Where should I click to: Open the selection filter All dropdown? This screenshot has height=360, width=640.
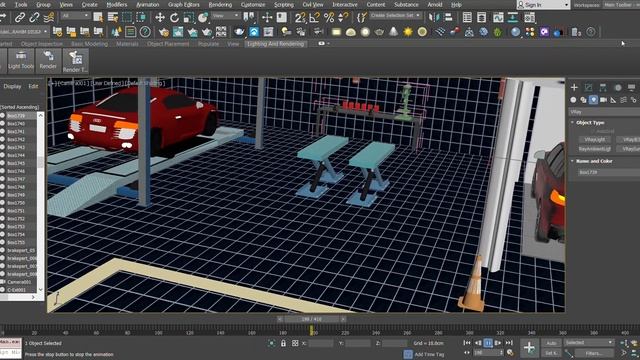coord(76,16)
